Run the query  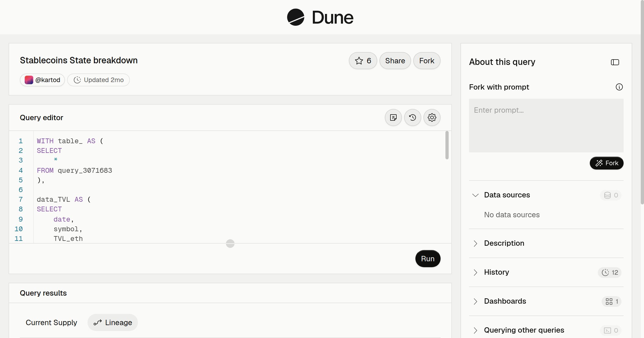click(x=428, y=259)
